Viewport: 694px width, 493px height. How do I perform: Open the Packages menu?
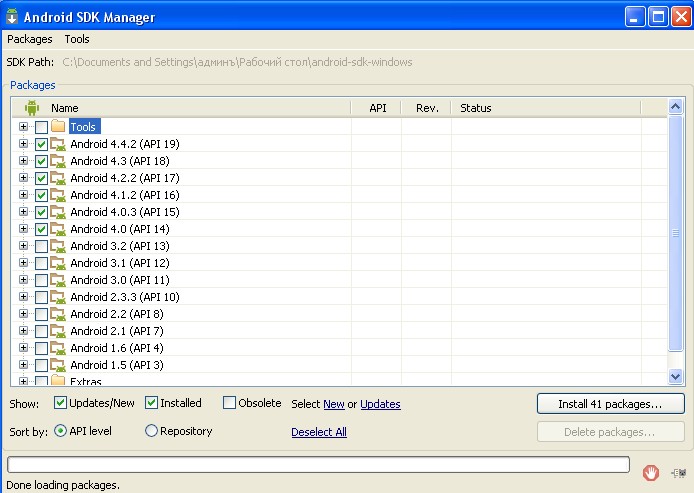pos(30,39)
